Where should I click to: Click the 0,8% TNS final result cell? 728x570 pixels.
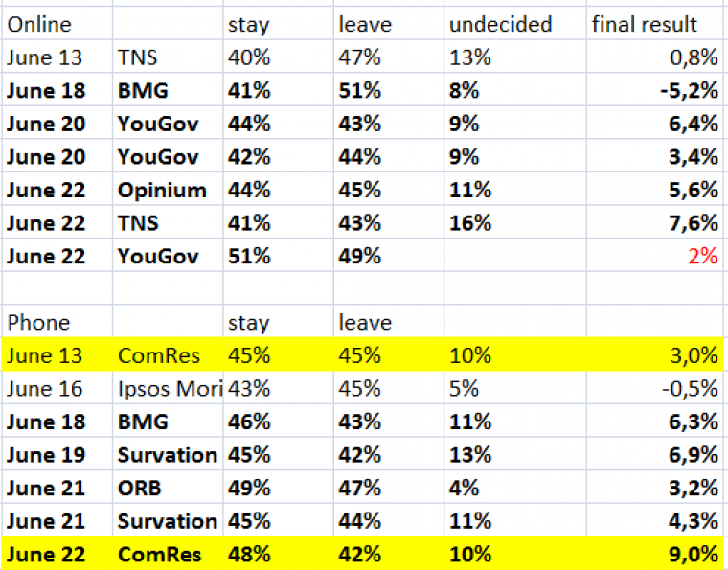[655, 57]
